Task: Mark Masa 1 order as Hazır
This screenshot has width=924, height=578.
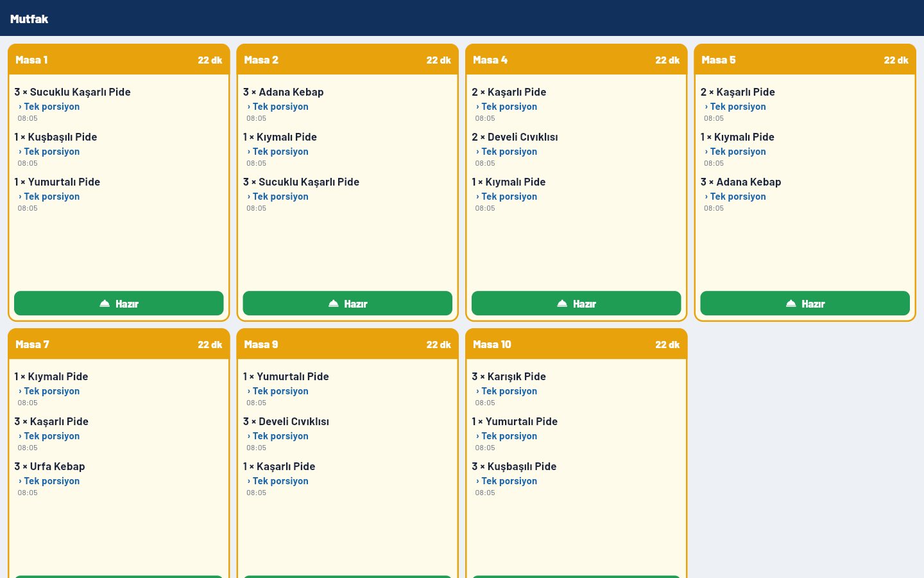Action: (119, 303)
